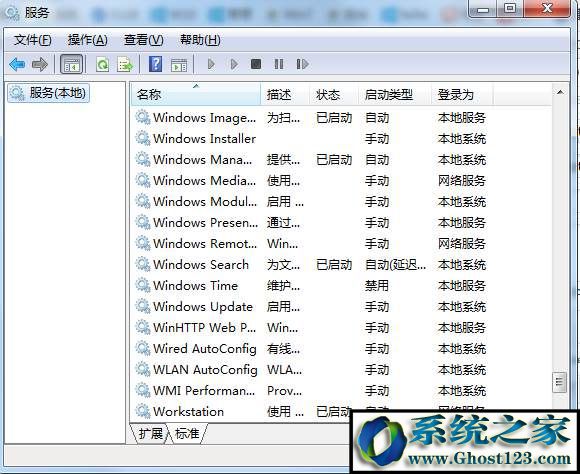Sort by the 状态 column header

tap(334, 95)
